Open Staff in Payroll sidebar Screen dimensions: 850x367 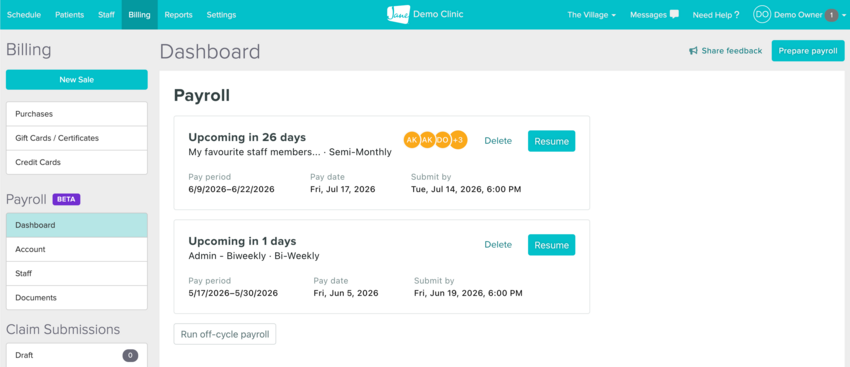click(76, 273)
